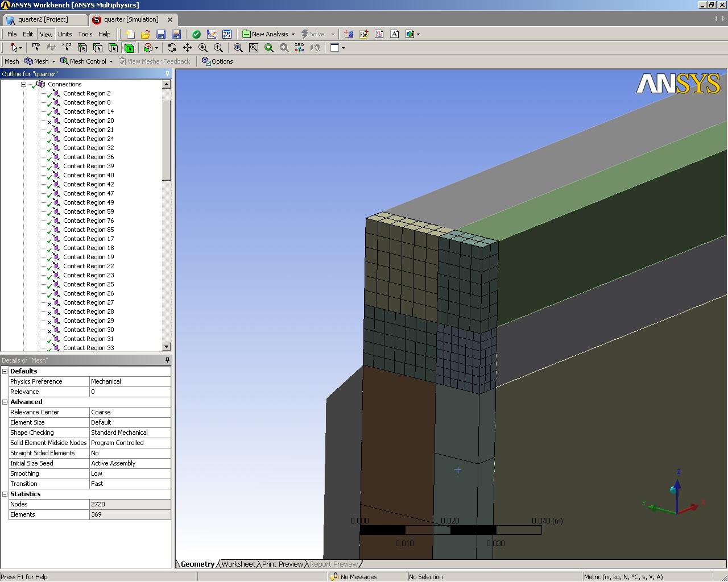Collapse the Defaults section
Screen dimensions: 728x582
5,371
